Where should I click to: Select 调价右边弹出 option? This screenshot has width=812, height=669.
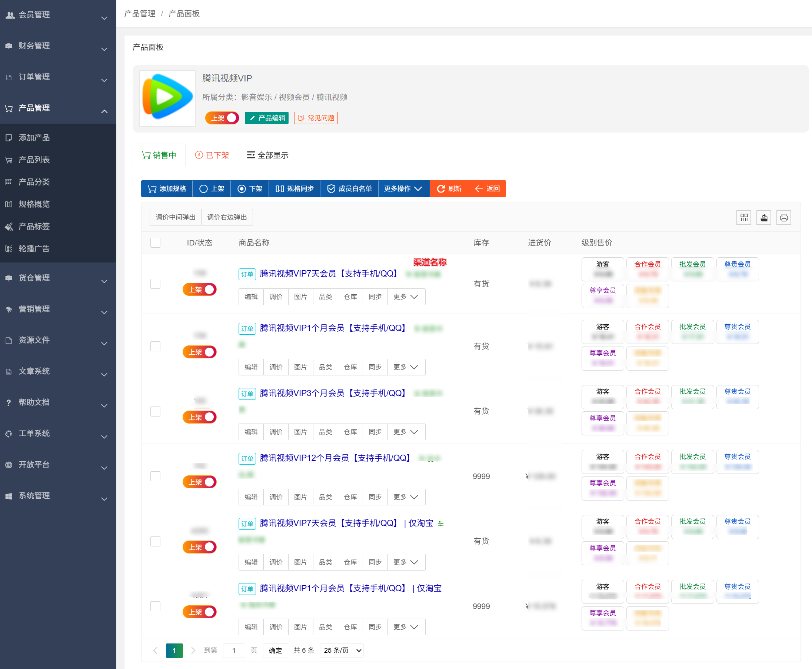point(227,217)
